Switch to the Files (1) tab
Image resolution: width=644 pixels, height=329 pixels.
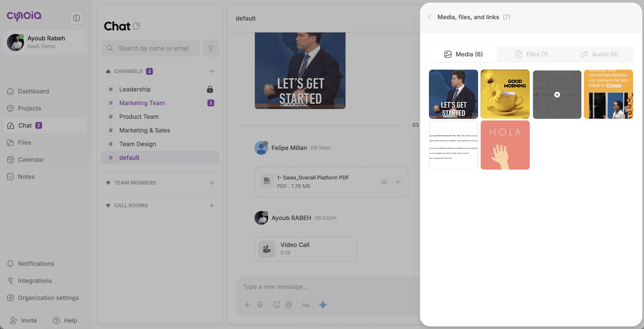[532, 54]
